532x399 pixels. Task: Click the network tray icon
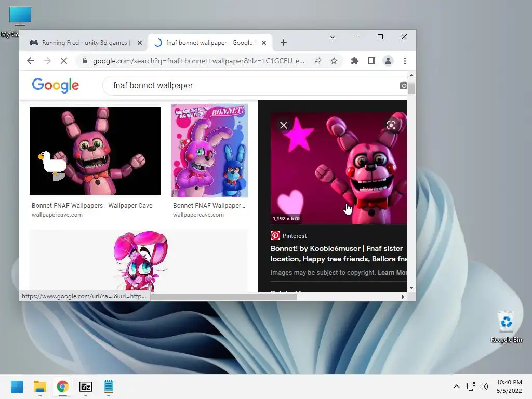471,387
